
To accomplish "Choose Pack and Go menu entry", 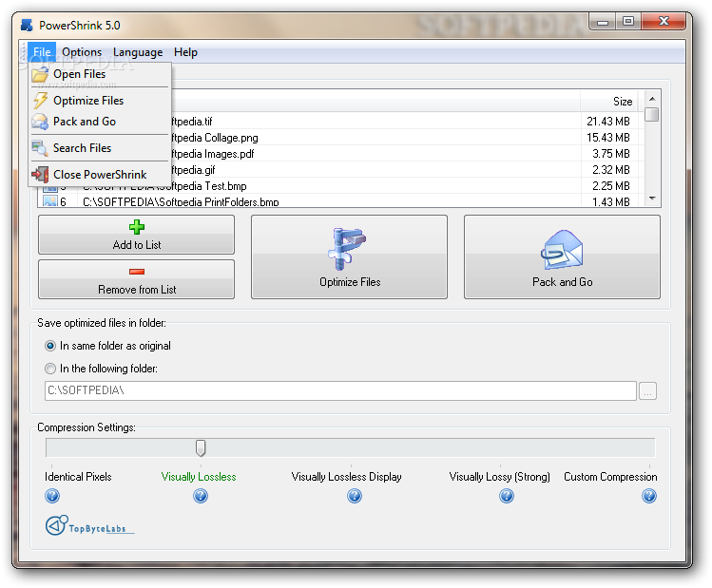I will (100, 122).
